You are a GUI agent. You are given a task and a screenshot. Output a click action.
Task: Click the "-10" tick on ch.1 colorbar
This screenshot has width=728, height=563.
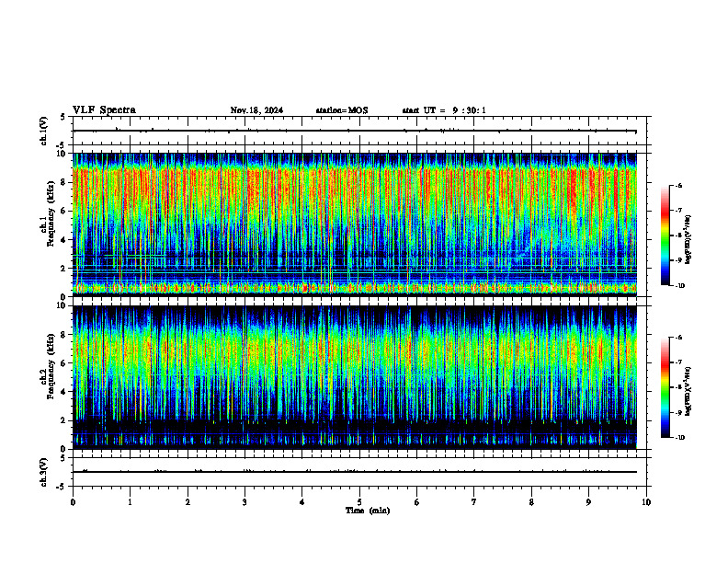pos(680,285)
